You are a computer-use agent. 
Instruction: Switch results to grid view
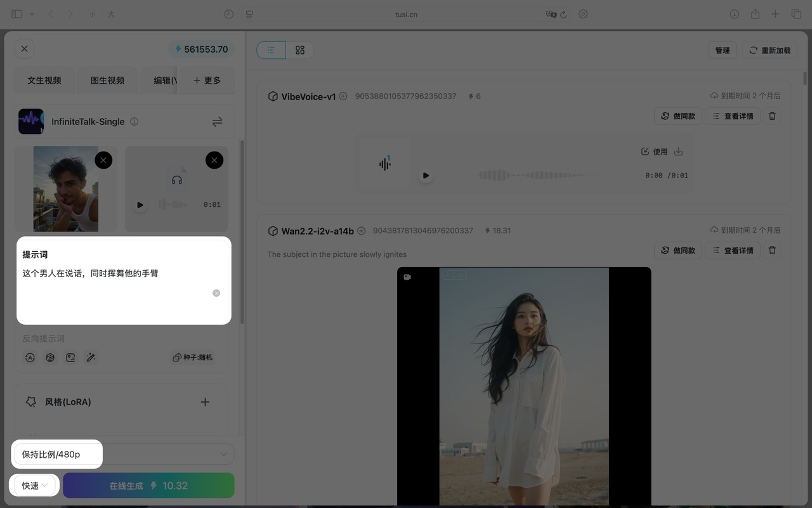pos(300,50)
